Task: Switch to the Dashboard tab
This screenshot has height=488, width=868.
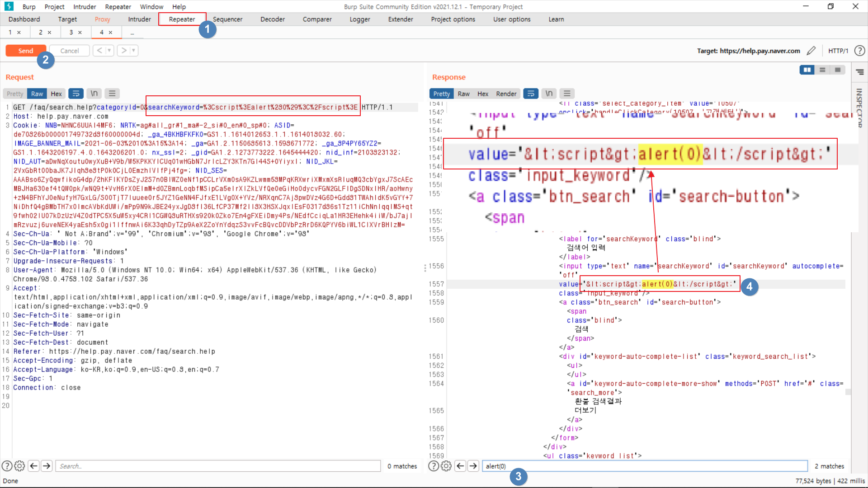Action: coord(24,19)
